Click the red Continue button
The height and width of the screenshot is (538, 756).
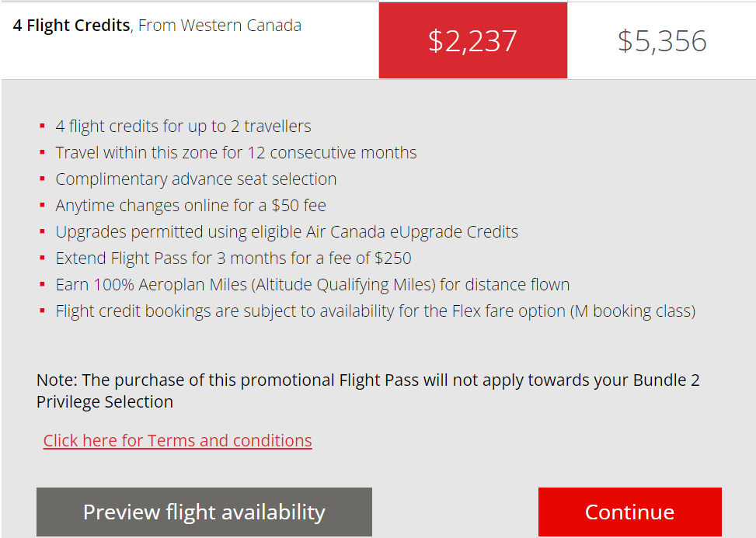pos(629,512)
